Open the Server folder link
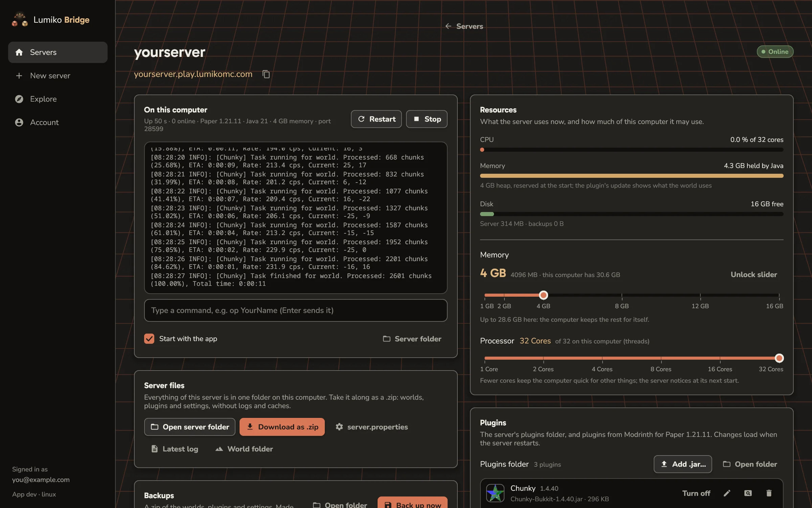This screenshot has width=812, height=508. 412,339
